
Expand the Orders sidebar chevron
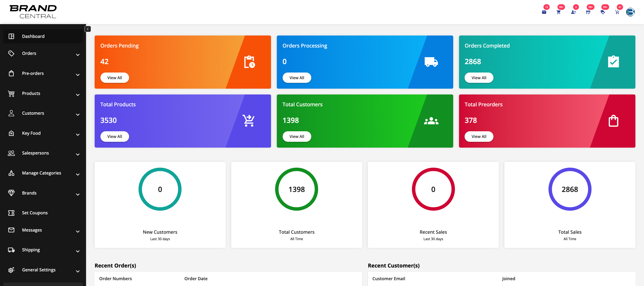point(78,54)
